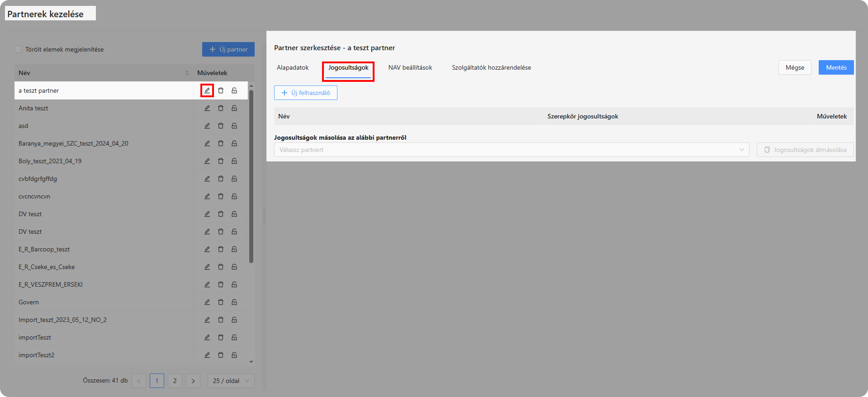Edit the cvcncvncvn partner
The image size is (868, 397).
(x=207, y=196)
